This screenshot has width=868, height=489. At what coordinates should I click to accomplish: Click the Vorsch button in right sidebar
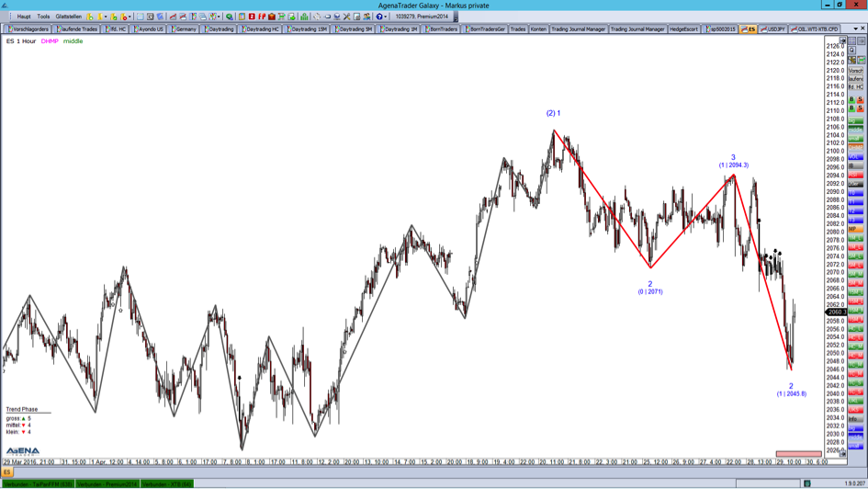pyautogui.click(x=856, y=71)
